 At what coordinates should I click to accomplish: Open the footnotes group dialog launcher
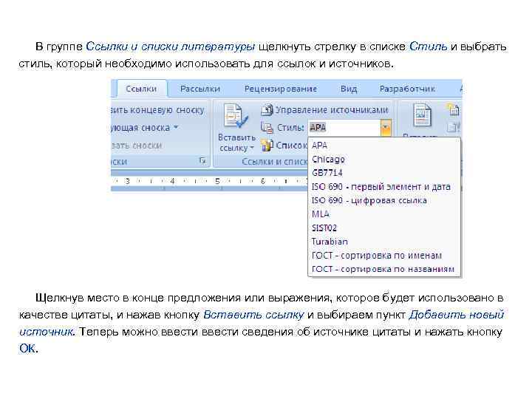coord(203,161)
